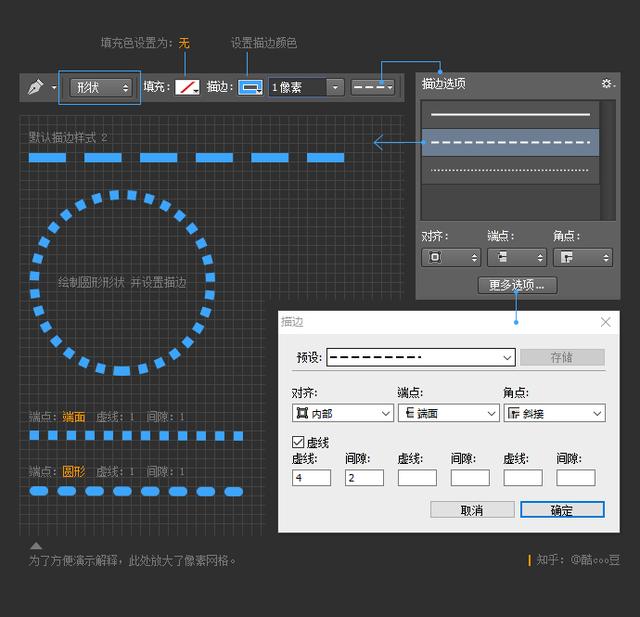Image resolution: width=640 pixels, height=617 pixels.
Task: Click the greyed 存储 button
Action: [x=562, y=357]
